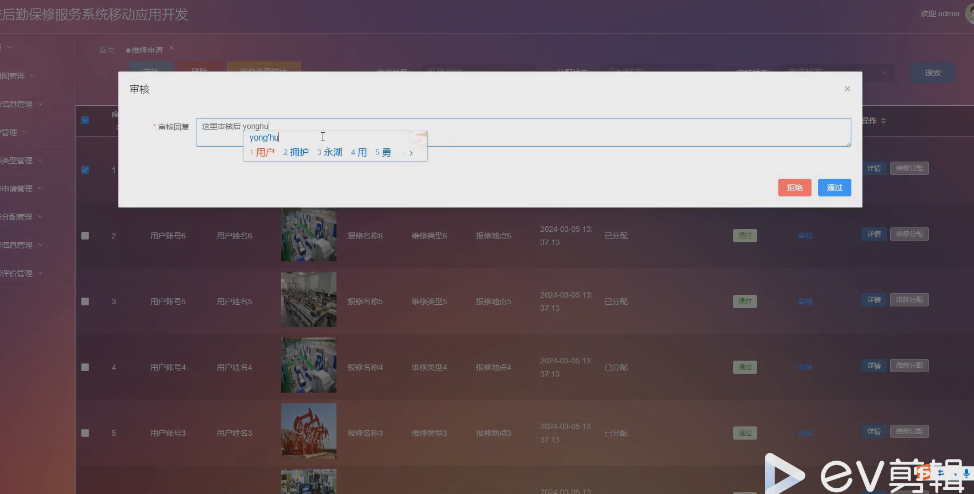
Task: Check the checkbox for row 4
Action: coord(85,367)
